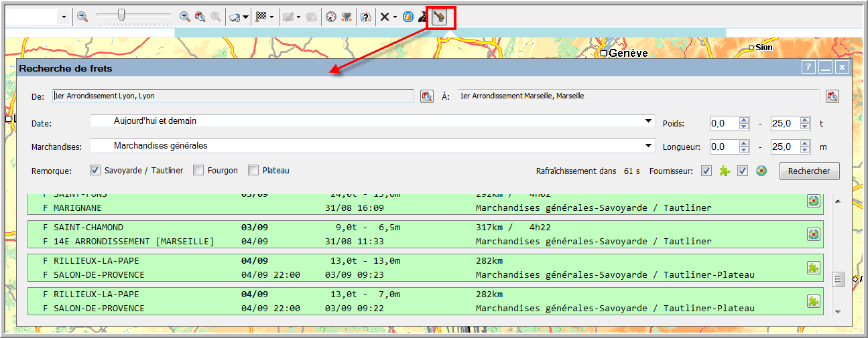Open the Marchandises dropdown list
The image size is (868, 338).
(648, 145)
